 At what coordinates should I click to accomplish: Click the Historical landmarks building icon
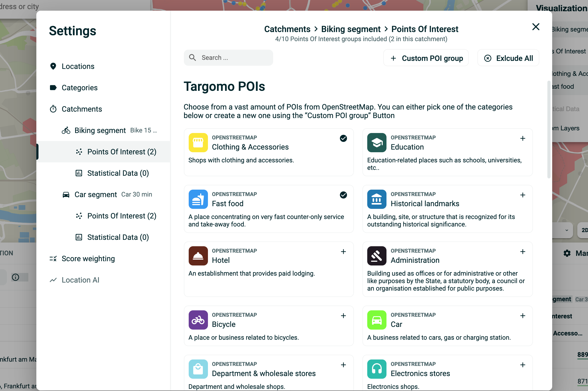[377, 199]
